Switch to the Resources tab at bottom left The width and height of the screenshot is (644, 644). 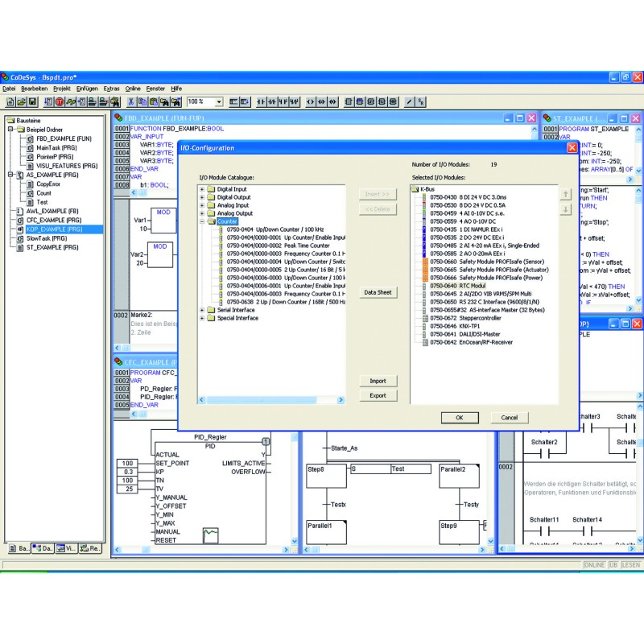click(x=90, y=547)
